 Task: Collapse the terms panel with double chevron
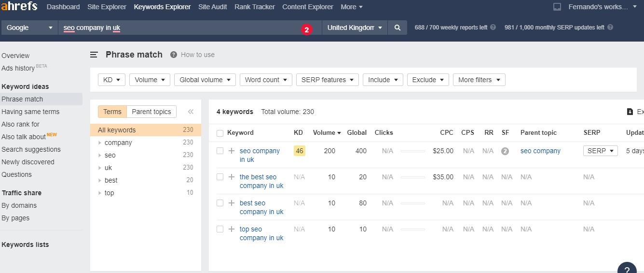pos(191,112)
